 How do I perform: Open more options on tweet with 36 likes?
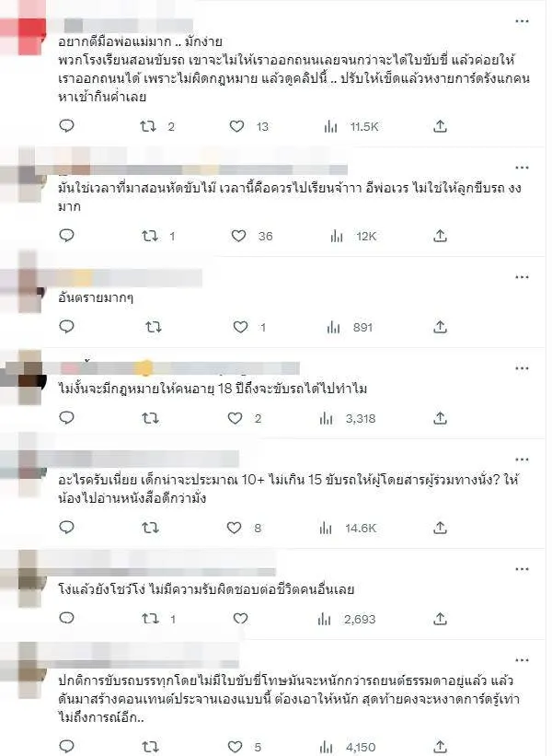point(523,168)
